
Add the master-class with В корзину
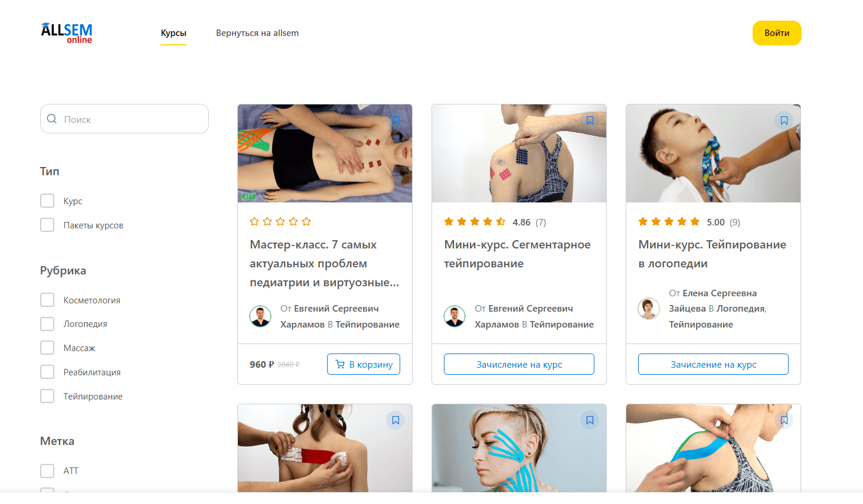(364, 364)
